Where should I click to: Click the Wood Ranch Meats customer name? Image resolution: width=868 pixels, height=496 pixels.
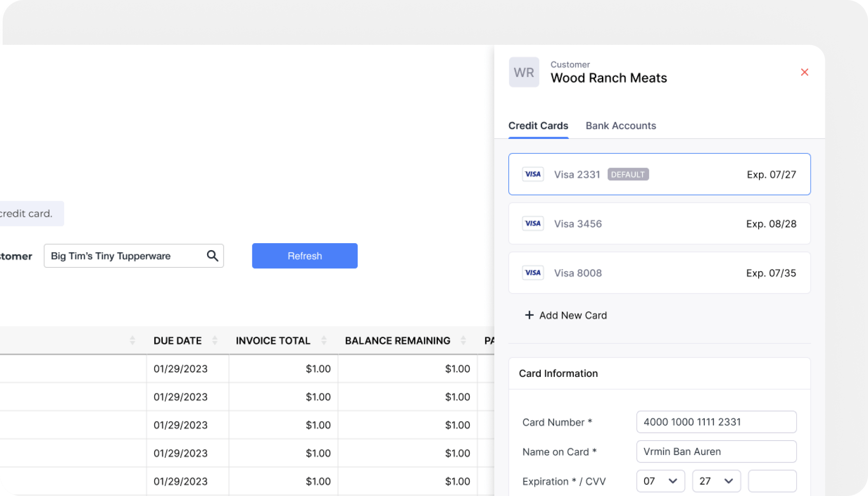point(609,78)
